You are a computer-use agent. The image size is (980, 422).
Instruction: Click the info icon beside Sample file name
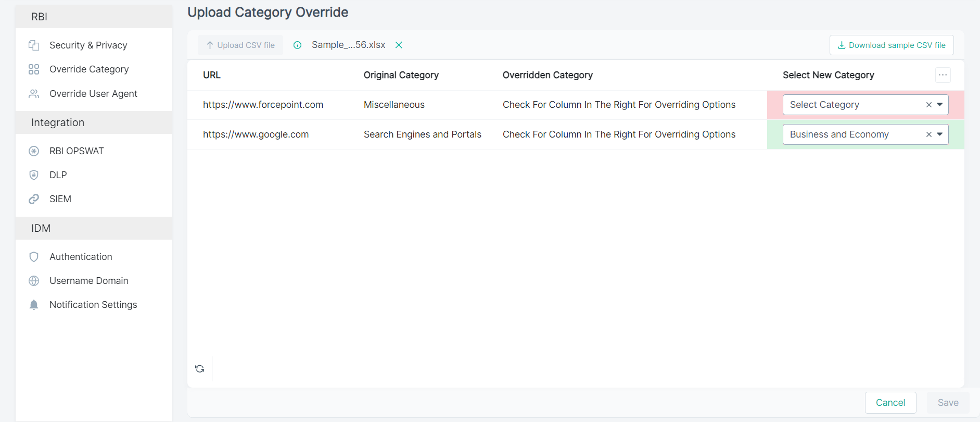click(x=297, y=45)
